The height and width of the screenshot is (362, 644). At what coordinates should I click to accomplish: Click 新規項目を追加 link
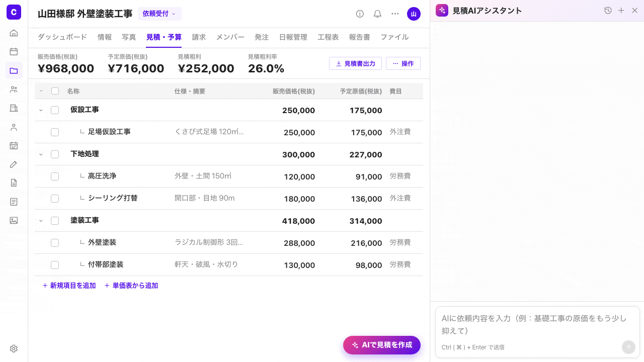[x=69, y=286]
